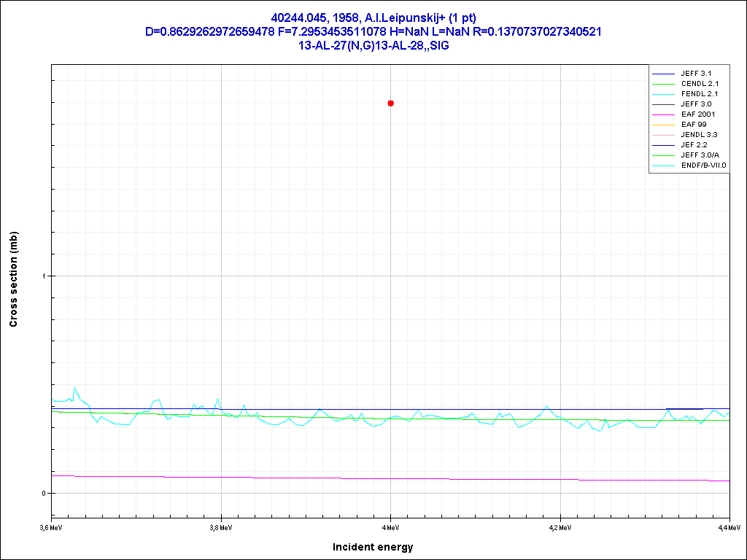Click the JEF 2.2 legend entry
Image resolution: width=747 pixels, height=560 pixels.
[694, 145]
